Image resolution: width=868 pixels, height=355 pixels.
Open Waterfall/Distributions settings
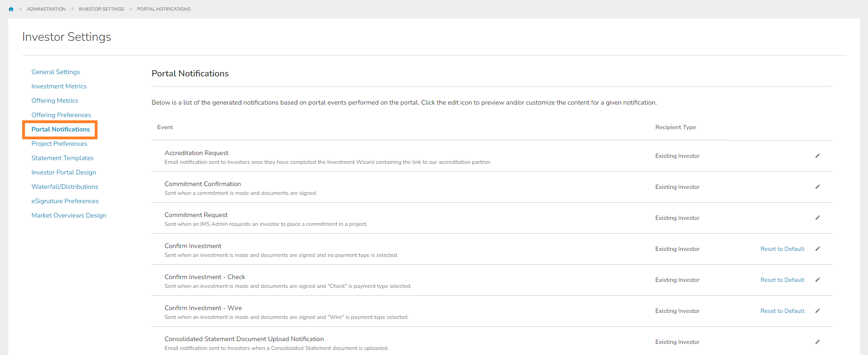65,187
